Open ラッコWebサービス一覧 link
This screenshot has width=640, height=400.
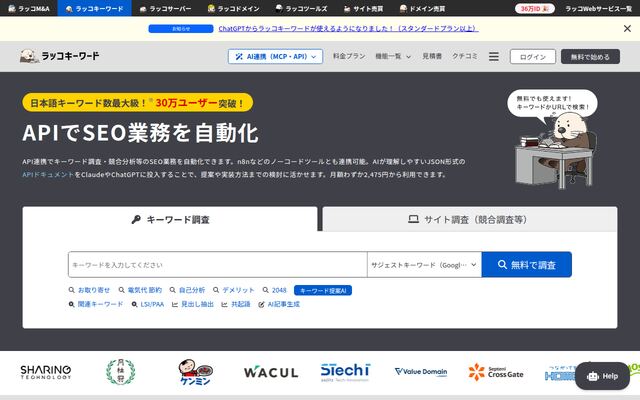[x=598, y=8]
